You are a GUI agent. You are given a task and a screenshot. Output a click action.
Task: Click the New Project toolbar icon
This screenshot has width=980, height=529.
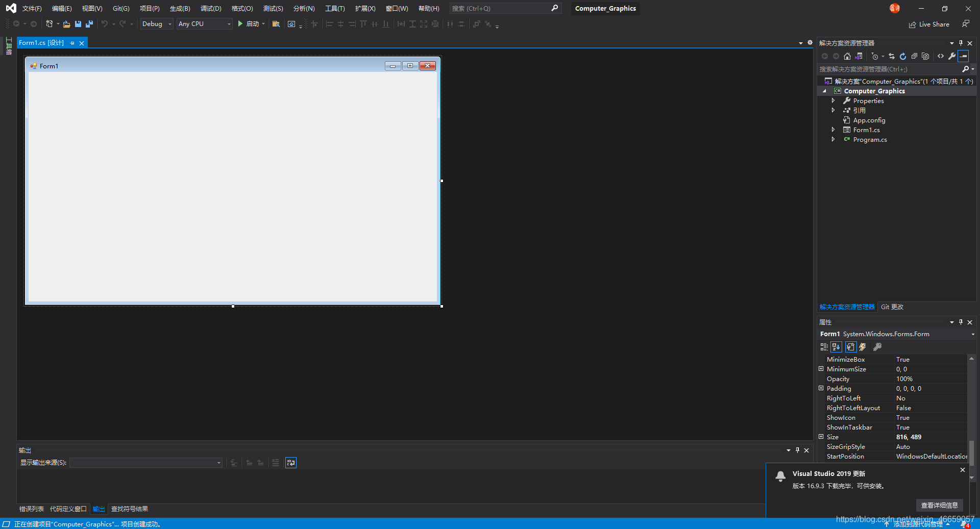tap(50, 24)
